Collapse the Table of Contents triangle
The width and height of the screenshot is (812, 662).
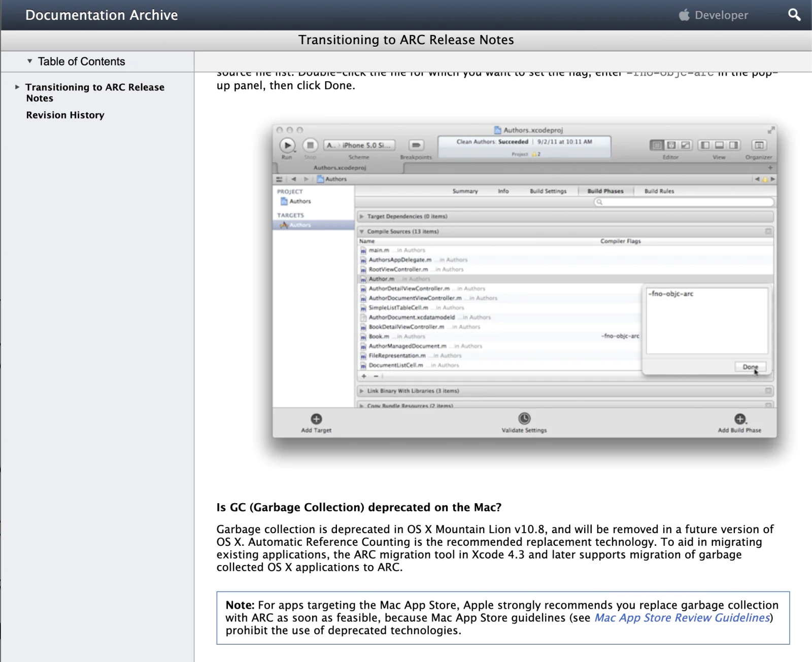click(30, 61)
